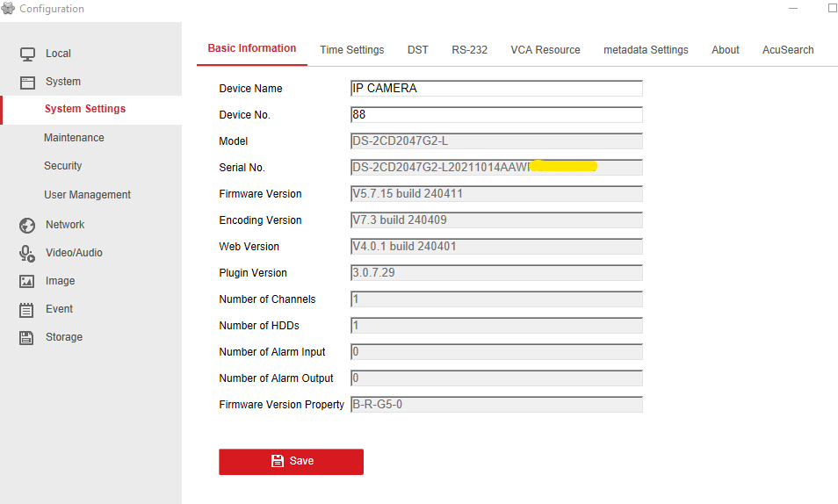Click the Image picture icon
The width and height of the screenshot is (838, 504).
(27, 281)
